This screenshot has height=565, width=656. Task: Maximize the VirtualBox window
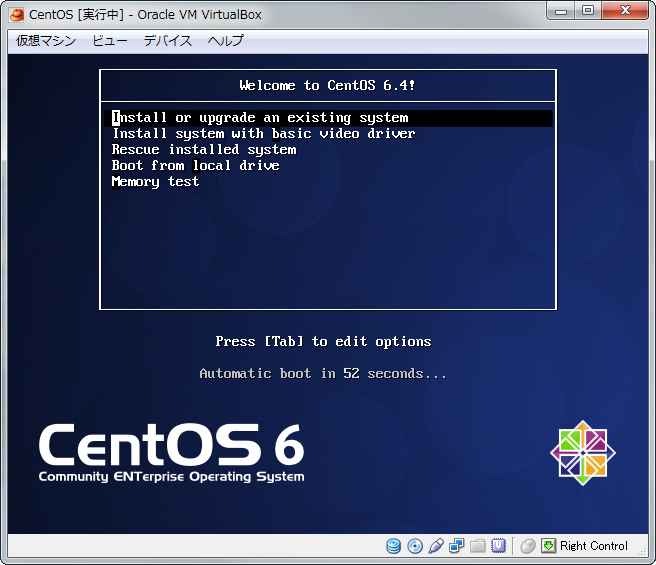[588, 11]
